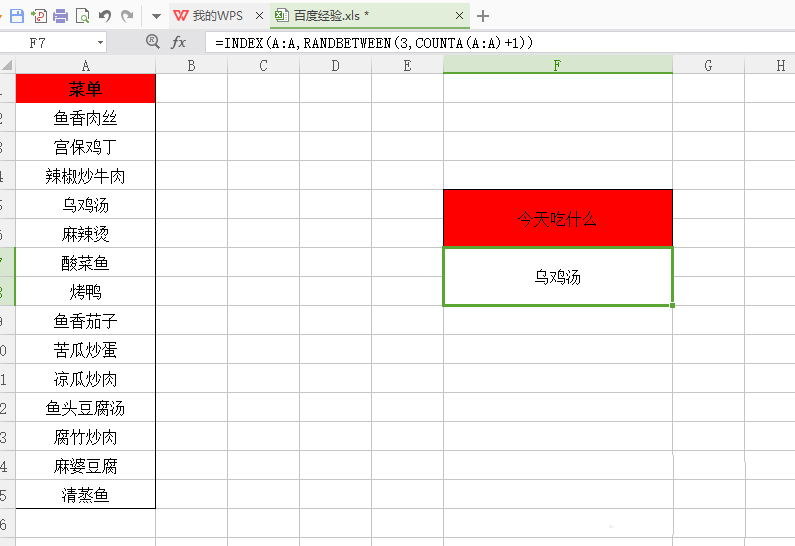The height and width of the screenshot is (546, 795).
Task: Select the cell 苦瓜炒蛋
Action: tap(86, 349)
